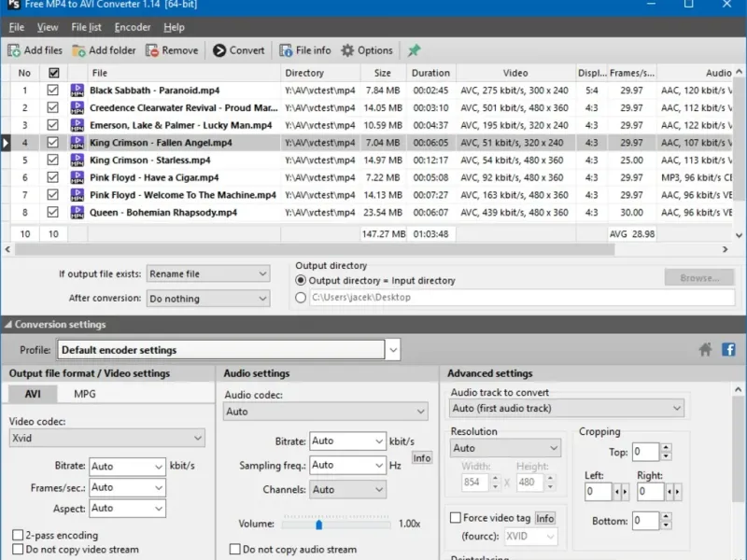This screenshot has width=747, height=560.
Task: Select the custom output directory radio button
Action: point(300,298)
